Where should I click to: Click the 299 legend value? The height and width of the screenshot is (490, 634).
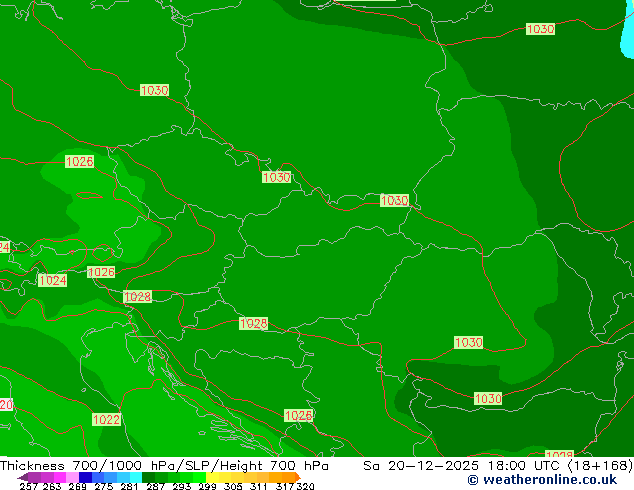point(207,486)
